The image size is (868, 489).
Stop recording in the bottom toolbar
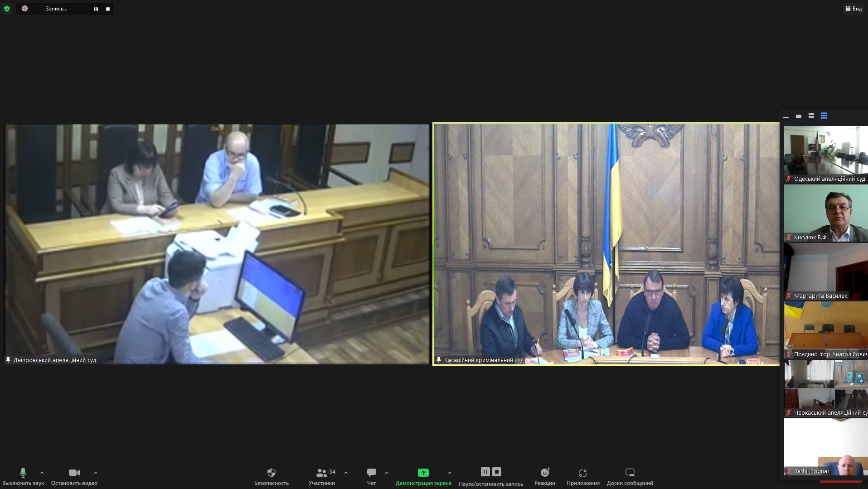[x=497, y=472]
